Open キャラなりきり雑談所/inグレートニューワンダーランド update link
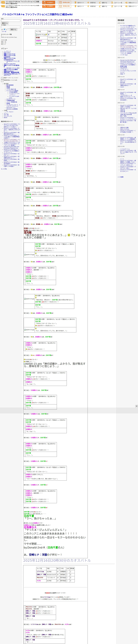This screenshot has height=644, width=138. [128, 27]
